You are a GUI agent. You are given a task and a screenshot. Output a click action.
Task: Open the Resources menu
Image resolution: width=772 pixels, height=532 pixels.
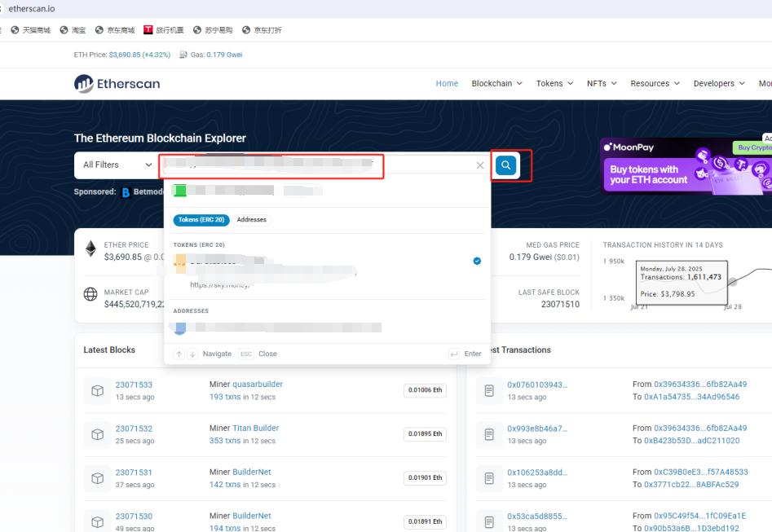655,83
